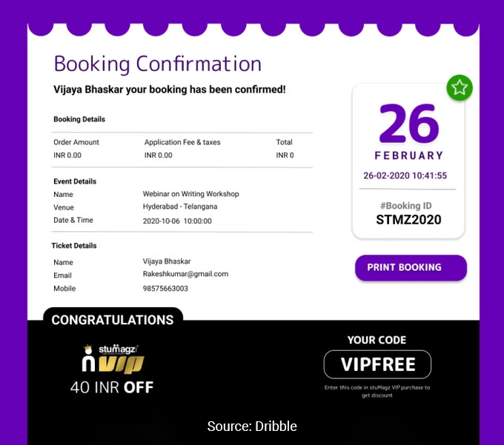
Task: Click the Your Code label
Action: click(377, 340)
